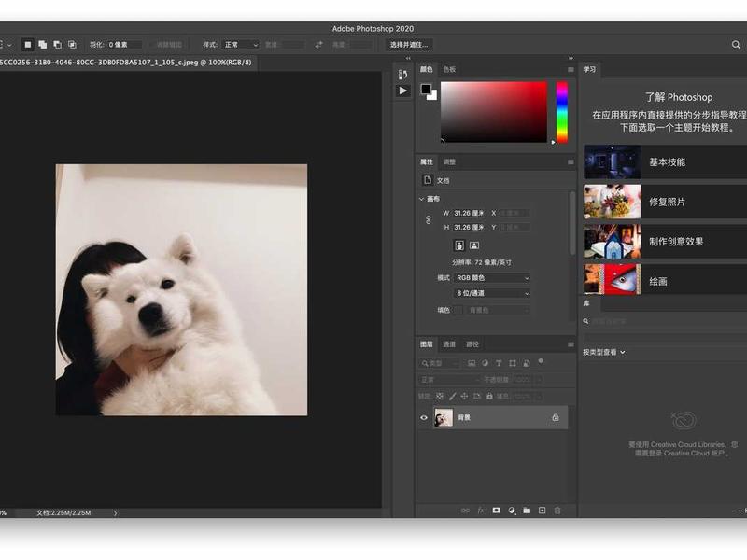Click the 羽化 0 像素 input field

[124, 45]
